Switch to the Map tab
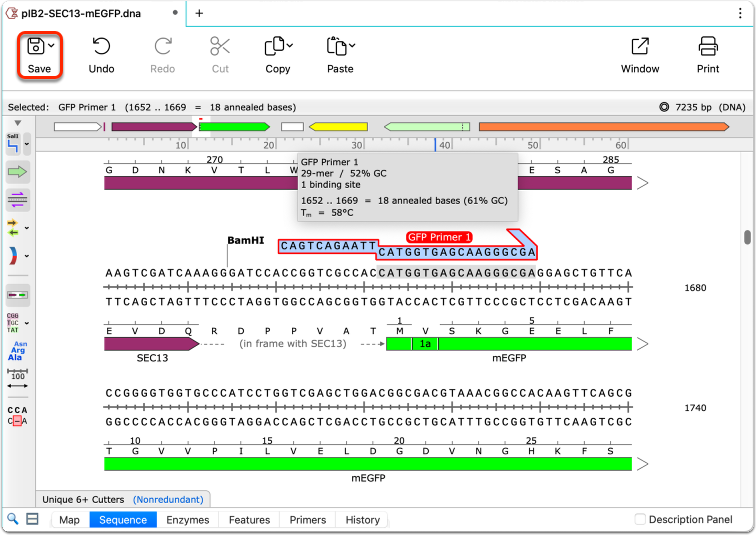756x535 pixels. pyautogui.click(x=69, y=520)
